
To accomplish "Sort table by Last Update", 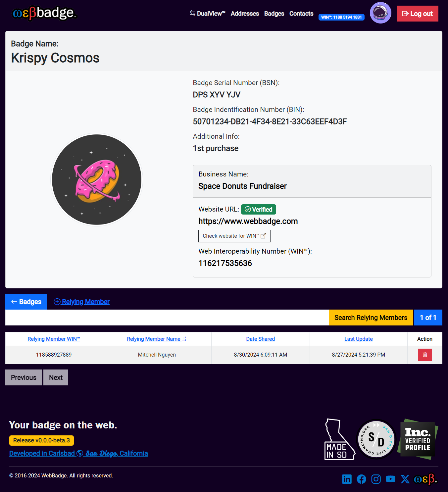I will (x=358, y=339).
